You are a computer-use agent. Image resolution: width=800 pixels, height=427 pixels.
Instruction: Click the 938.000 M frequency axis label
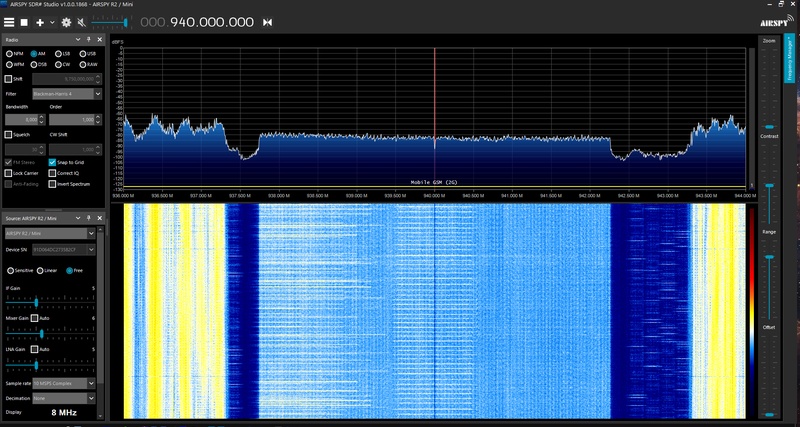point(279,195)
